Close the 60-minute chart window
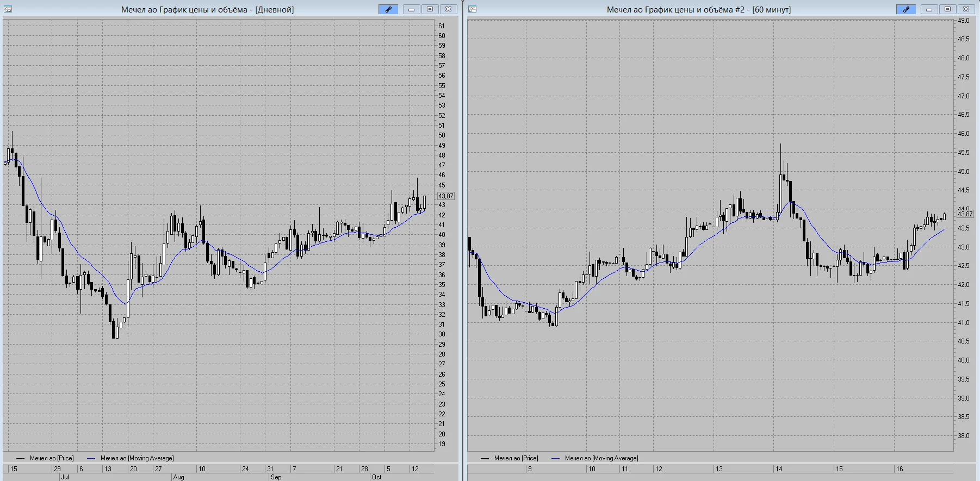980x481 pixels. [x=966, y=9]
